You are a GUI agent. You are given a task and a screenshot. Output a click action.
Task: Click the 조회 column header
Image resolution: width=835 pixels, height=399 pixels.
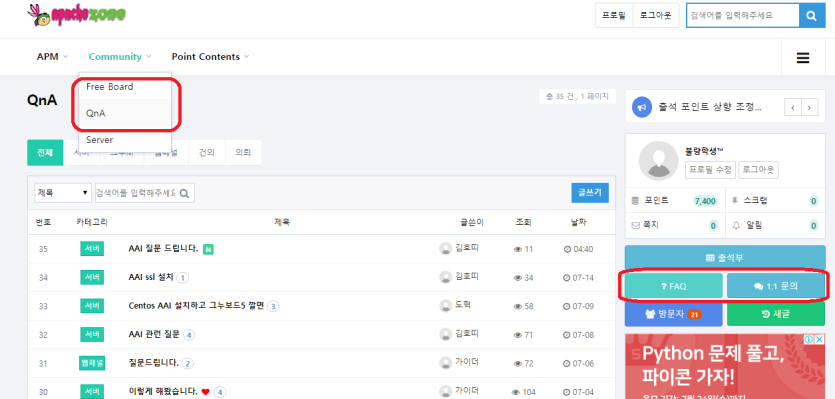tap(523, 222)
